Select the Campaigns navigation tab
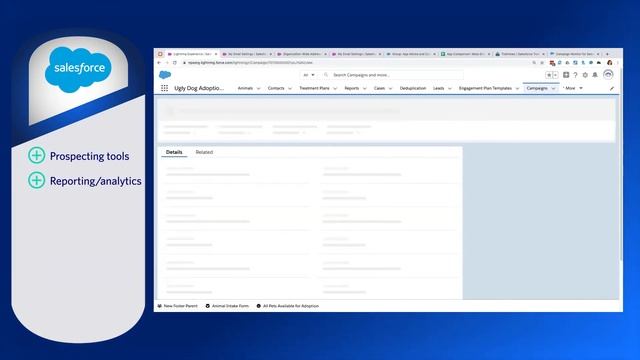 coord(537,88)
